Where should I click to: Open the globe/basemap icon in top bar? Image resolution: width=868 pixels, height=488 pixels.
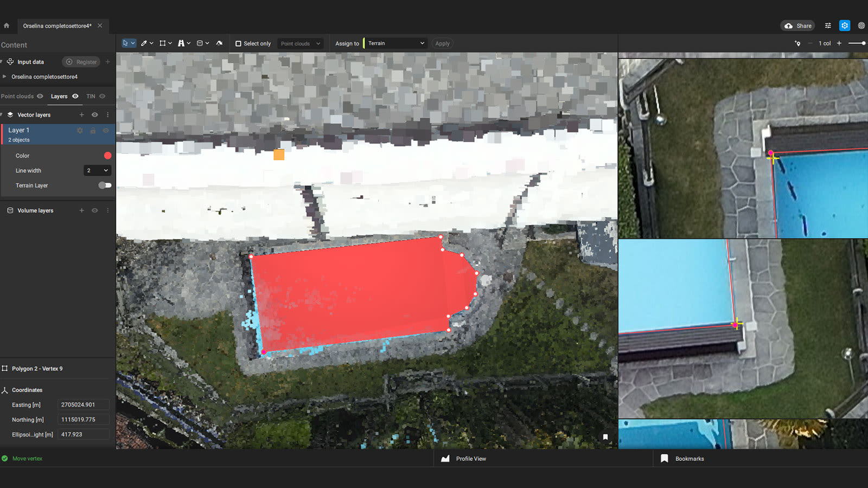pos(861,25)
